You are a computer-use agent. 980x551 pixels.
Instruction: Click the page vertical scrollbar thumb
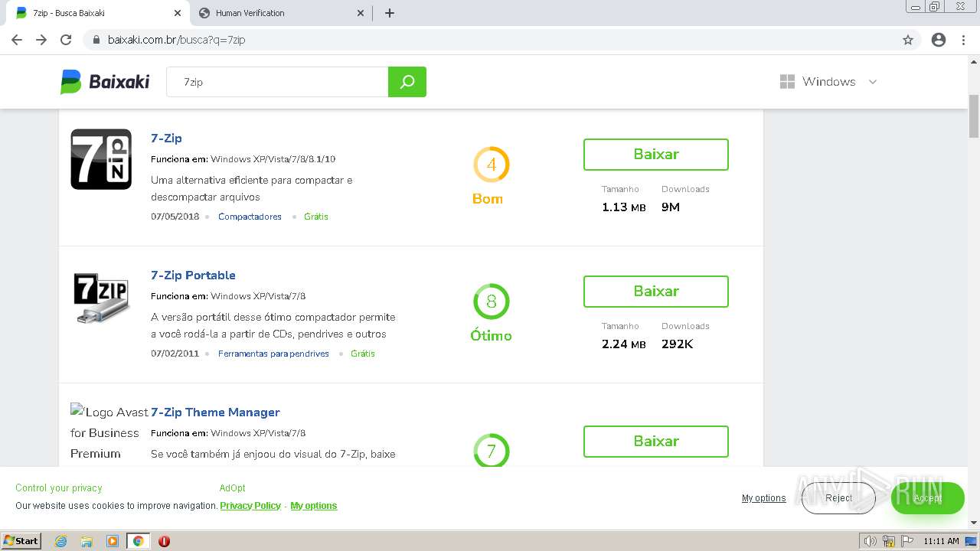(974, 116)
